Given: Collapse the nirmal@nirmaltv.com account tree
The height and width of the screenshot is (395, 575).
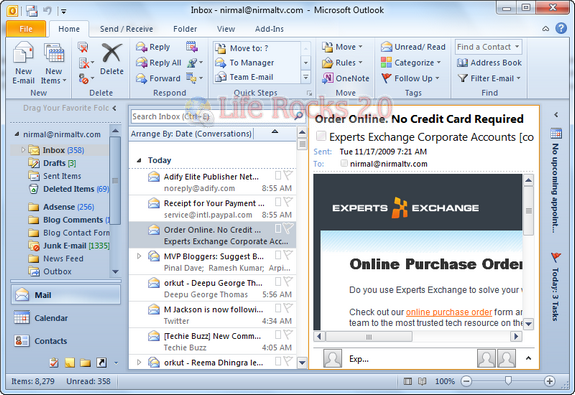Looking at the screenshot, I should [17, 134].
